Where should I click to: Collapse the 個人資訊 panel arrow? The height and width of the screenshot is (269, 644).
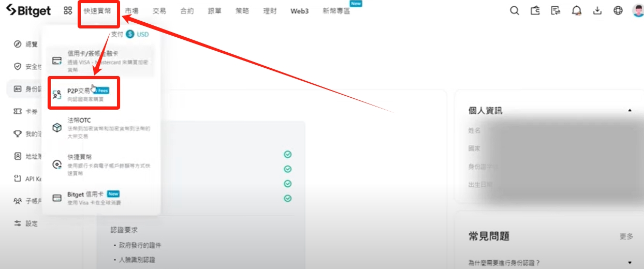coord(630,111)
